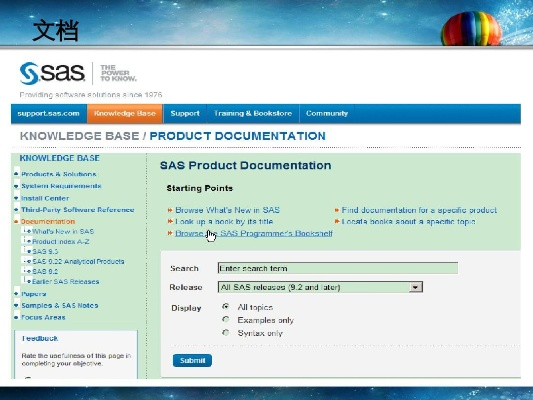Click Locate books about a specific topic
533x400 pixels.
coord(408,222)
